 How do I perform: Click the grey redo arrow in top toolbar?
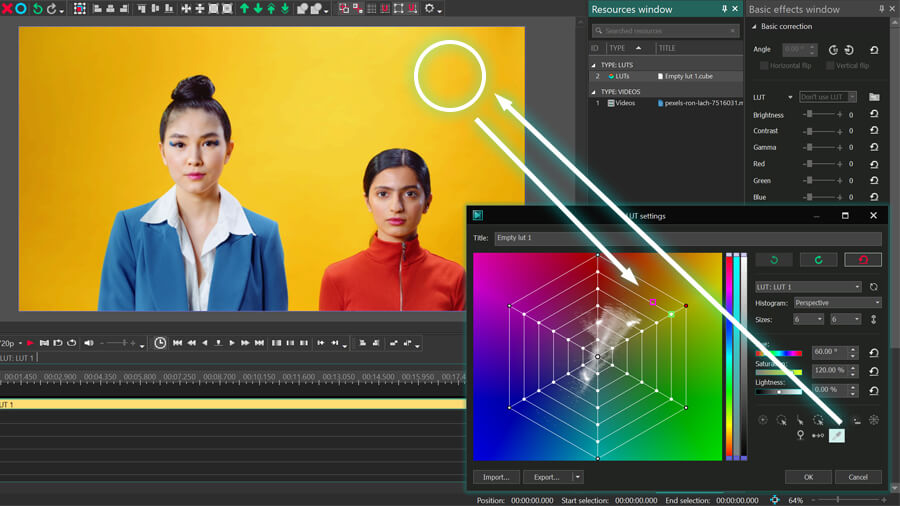point(51,9)
